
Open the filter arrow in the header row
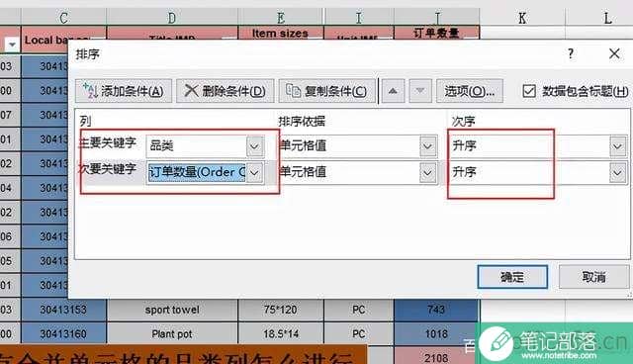click(12, 45)
